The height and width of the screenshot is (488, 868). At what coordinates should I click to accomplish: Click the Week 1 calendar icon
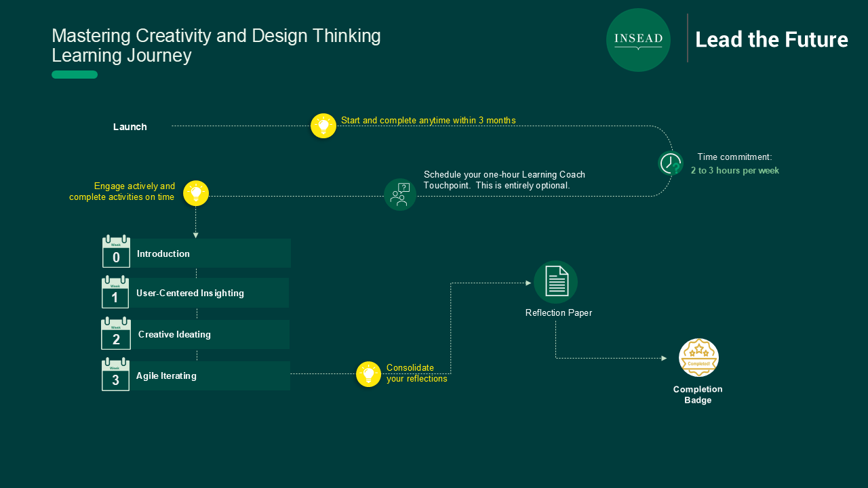115,292
